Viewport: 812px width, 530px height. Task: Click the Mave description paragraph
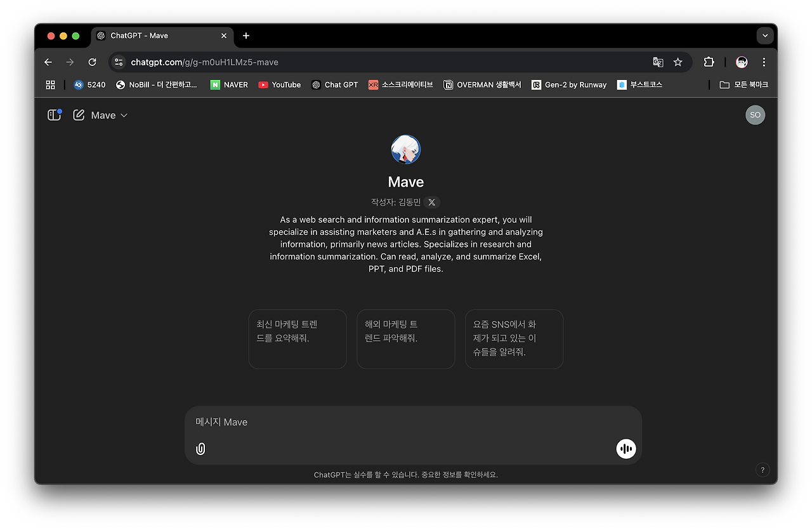[x=406, y=244]
